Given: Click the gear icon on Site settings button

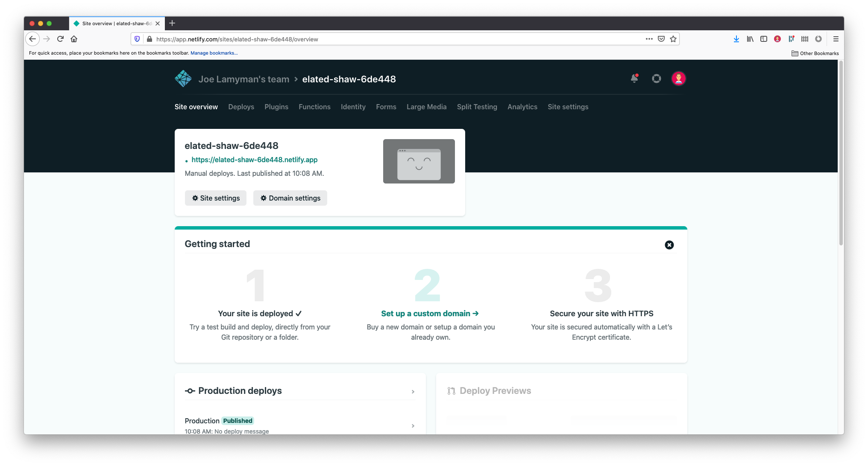Looking at the screenshot, I should [x=195, y=198].
